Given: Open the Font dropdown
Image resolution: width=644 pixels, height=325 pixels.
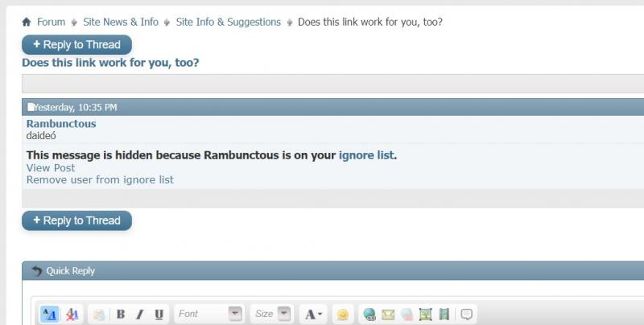Looking at the screenshot, I should [x=209, y=314].
